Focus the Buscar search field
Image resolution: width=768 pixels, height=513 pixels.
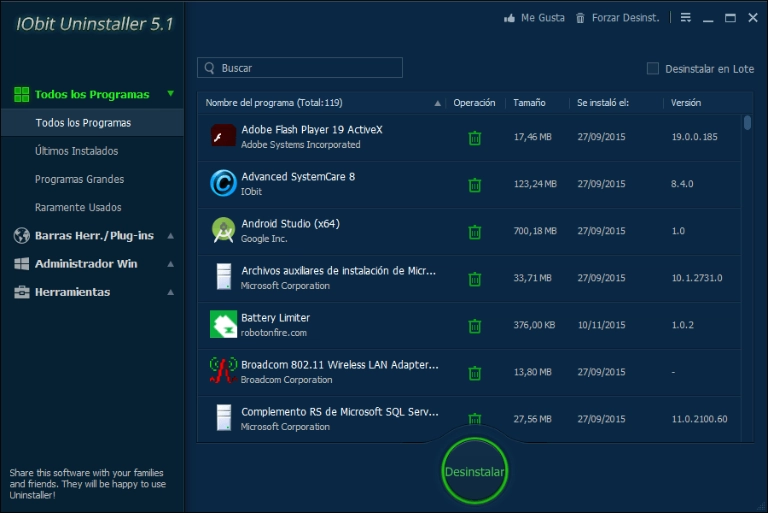(x=300, y=68)
